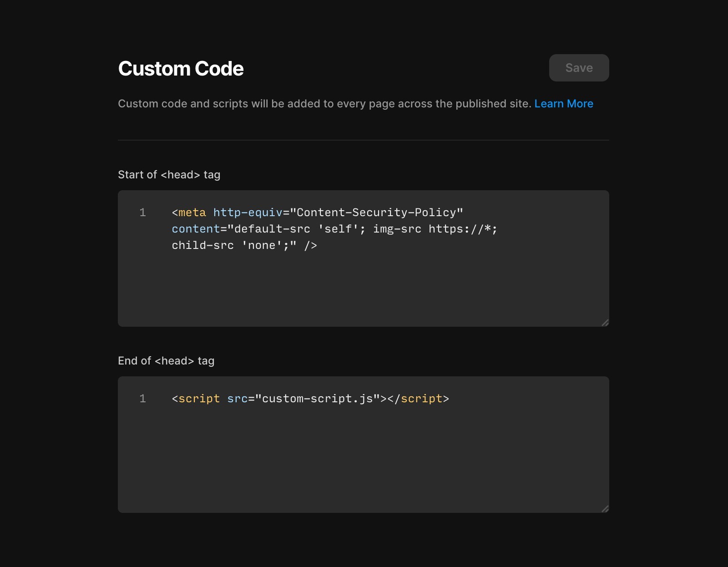Click line number 1 in start head editor
Viewport: 728px width, 567px height.
click(x=142, y=213)
